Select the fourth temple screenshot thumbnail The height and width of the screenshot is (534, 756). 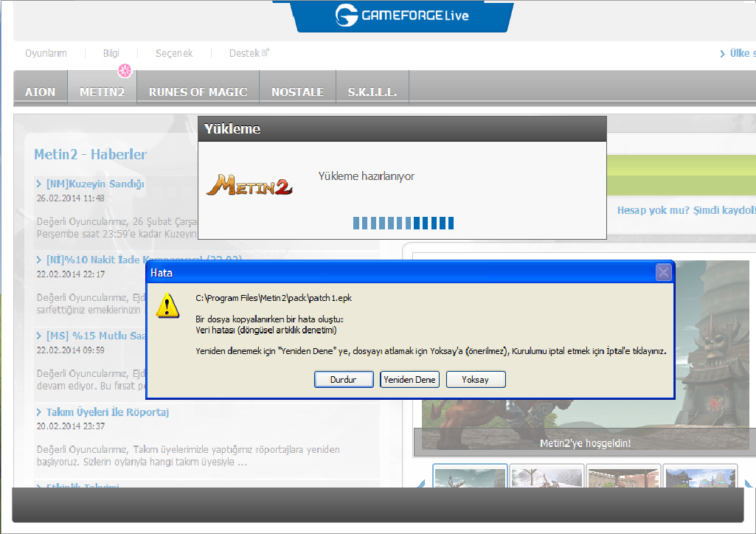click(x=700, y=476)
